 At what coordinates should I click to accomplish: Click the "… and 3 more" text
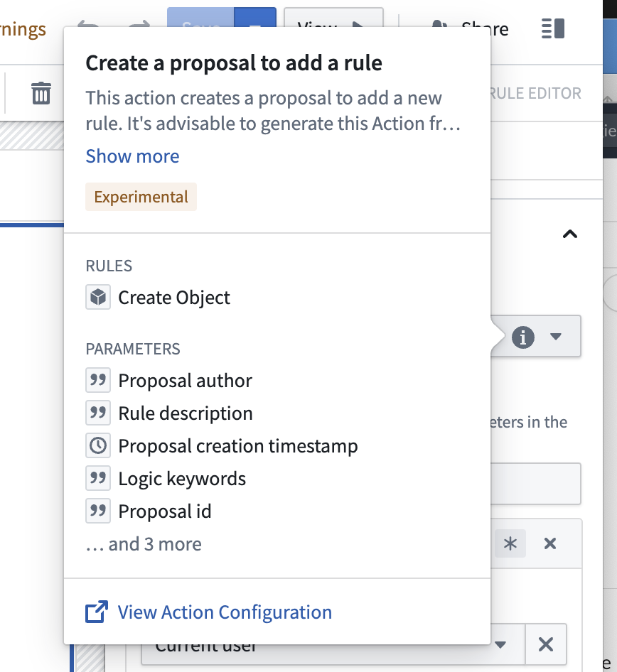[x=144, y=544]
